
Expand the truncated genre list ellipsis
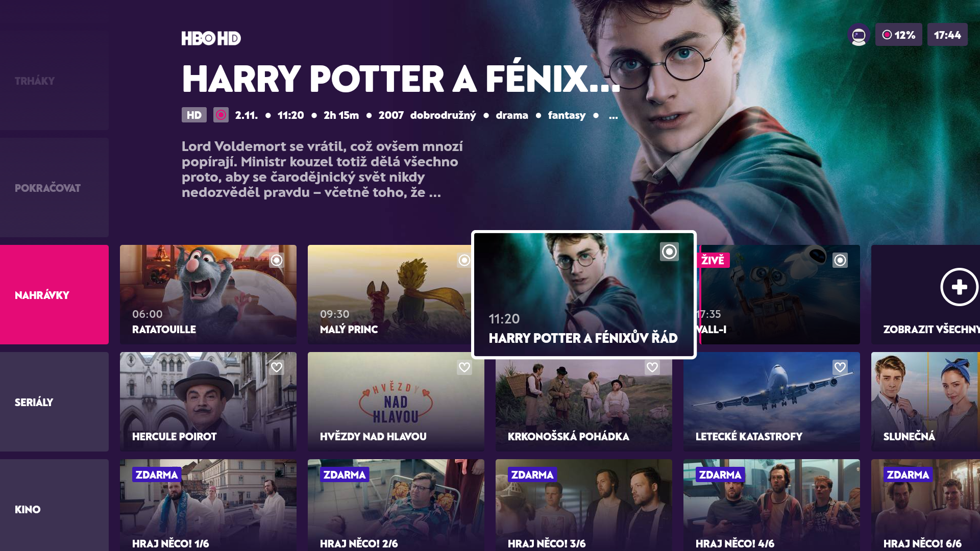pyautogui.click(x=613, y=116)
